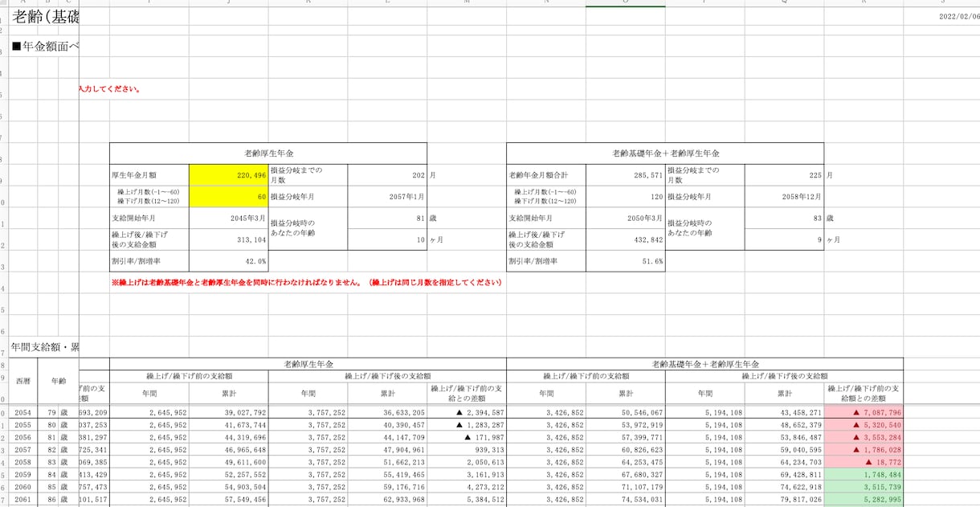Click the deferral months value 120
The width and height of the screenshot is (980, 507).
626,196
